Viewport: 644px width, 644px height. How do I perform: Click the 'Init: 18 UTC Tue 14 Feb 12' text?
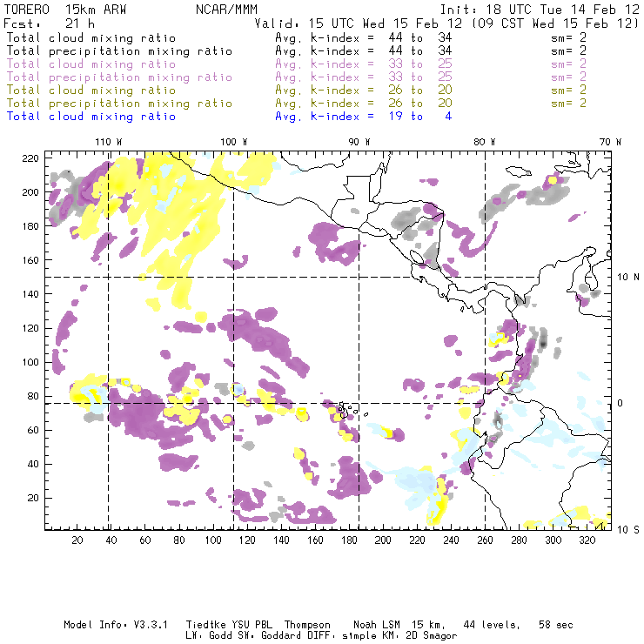540,10
